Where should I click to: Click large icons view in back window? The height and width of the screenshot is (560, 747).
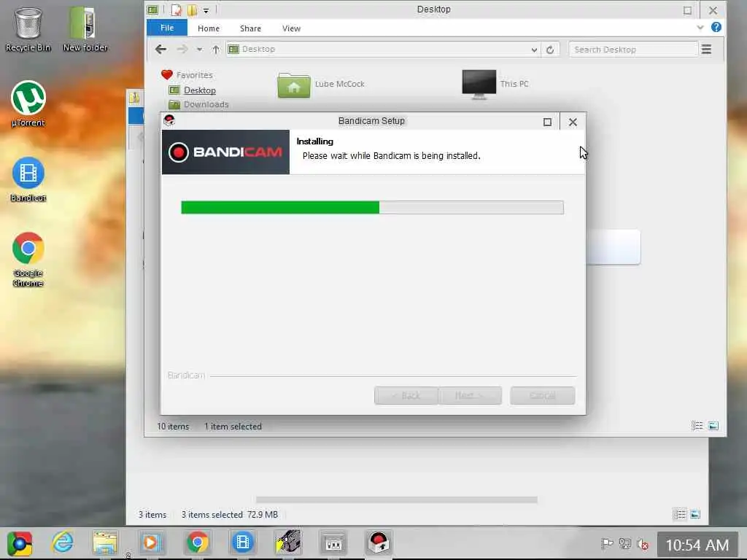point(695,514)
